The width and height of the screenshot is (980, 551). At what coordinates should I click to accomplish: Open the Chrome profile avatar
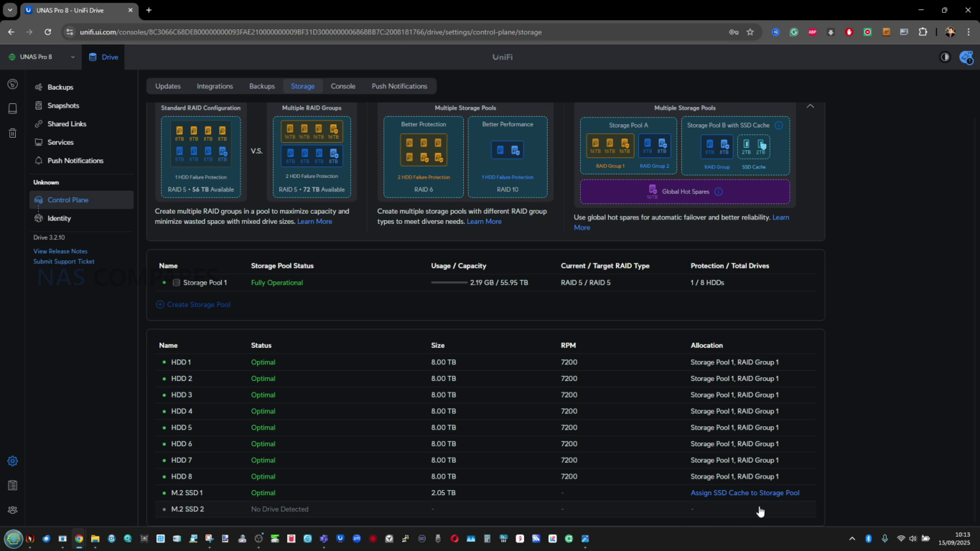pyautogui.click(x=950, y=32)
